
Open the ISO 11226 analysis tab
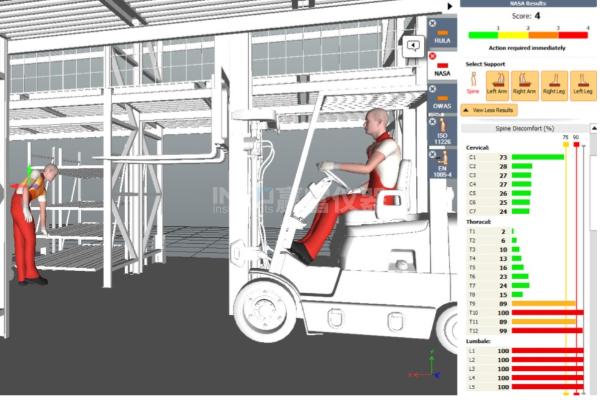pos(442,136)
